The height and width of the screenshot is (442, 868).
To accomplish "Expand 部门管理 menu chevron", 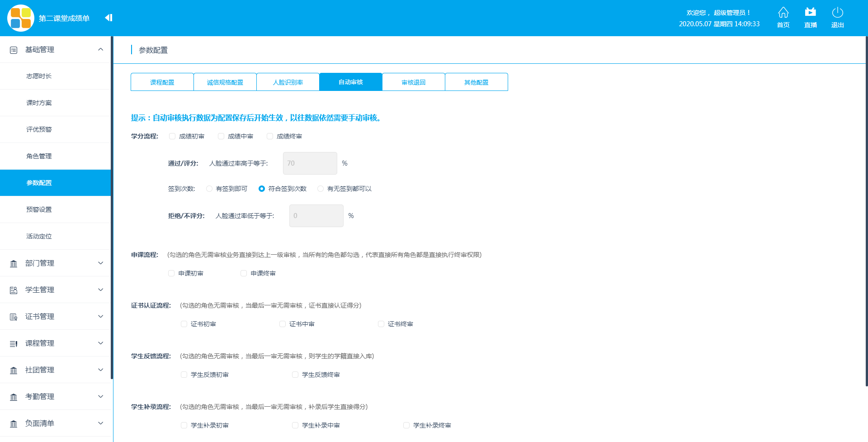I will pyautogui.click(x=100, y=263).
